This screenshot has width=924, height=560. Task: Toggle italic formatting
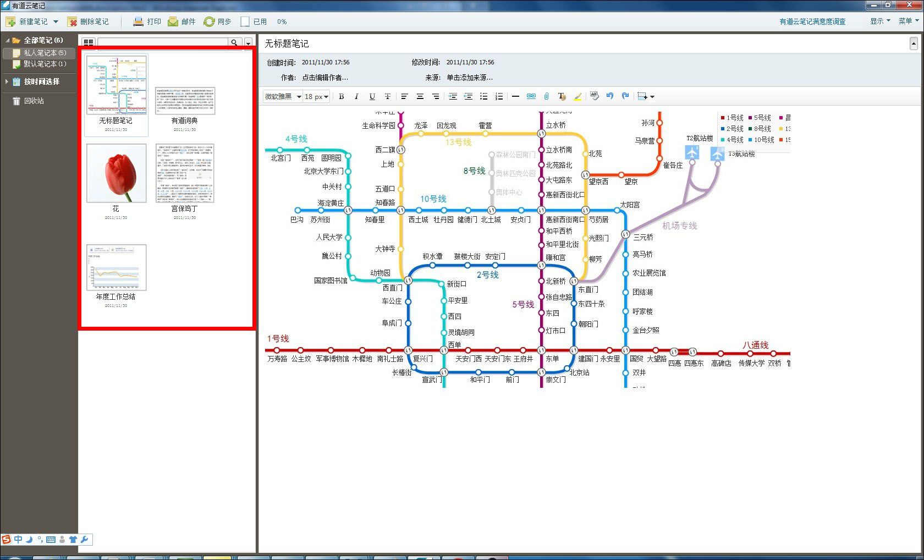click(x=356, y=96)
